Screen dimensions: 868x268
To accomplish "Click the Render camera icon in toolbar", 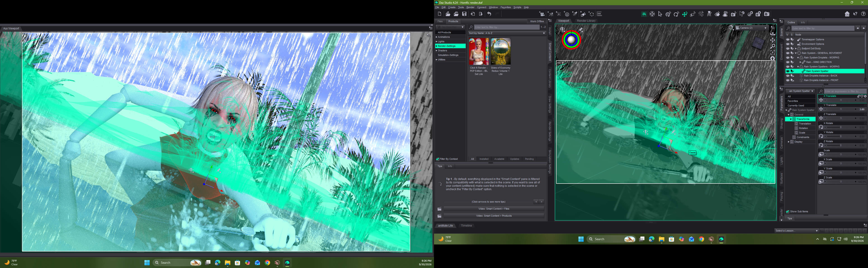I will click(767, 14).
